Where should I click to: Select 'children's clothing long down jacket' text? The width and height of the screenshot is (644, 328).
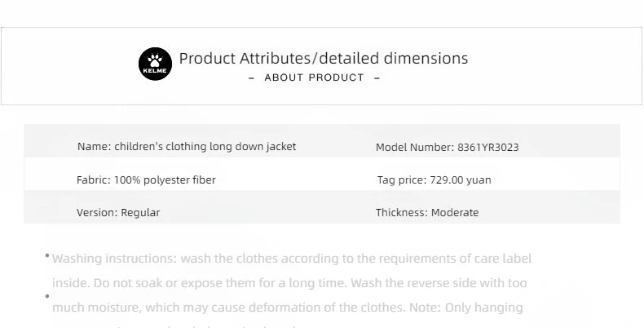click(205, 147)
